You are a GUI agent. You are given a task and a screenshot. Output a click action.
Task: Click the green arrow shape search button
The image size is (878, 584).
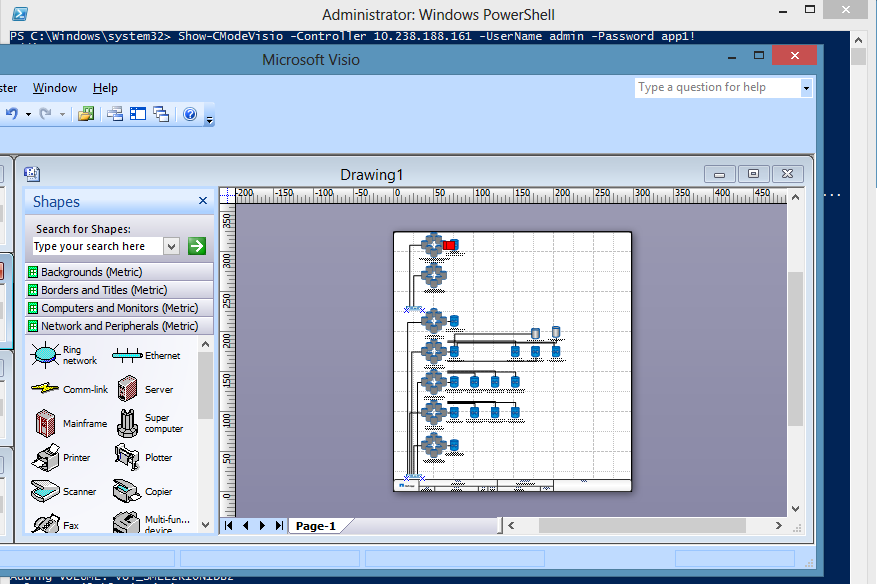click(x=196, y=246)
